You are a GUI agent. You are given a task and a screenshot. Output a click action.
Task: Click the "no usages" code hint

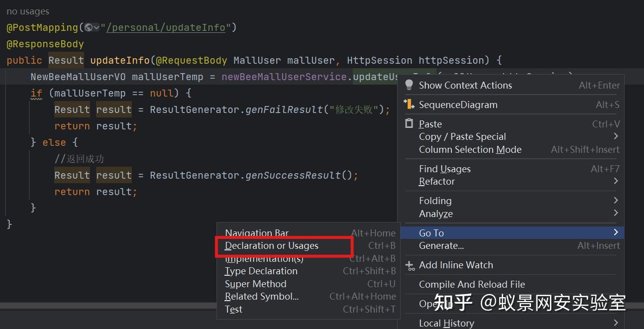point(28,11)
